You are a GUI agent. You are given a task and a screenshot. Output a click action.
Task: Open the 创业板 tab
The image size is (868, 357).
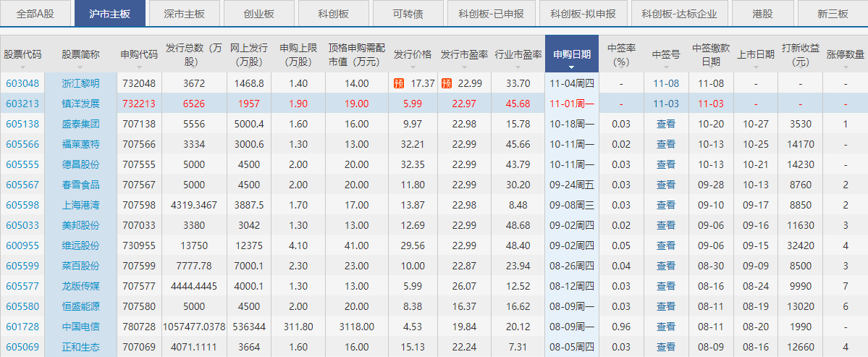pos(259,14)
